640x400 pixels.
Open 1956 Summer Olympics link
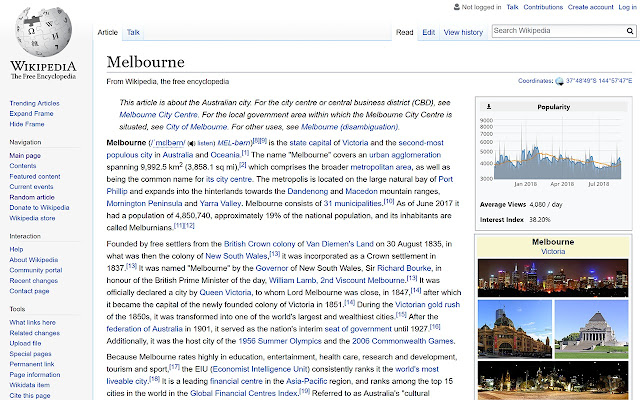click(x=280, y=341)
